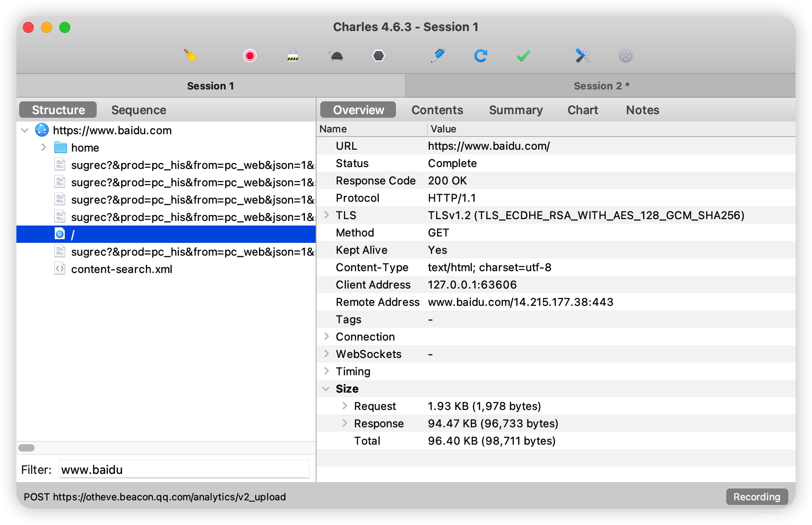Clear the session with the broom icon

(190, 56)
